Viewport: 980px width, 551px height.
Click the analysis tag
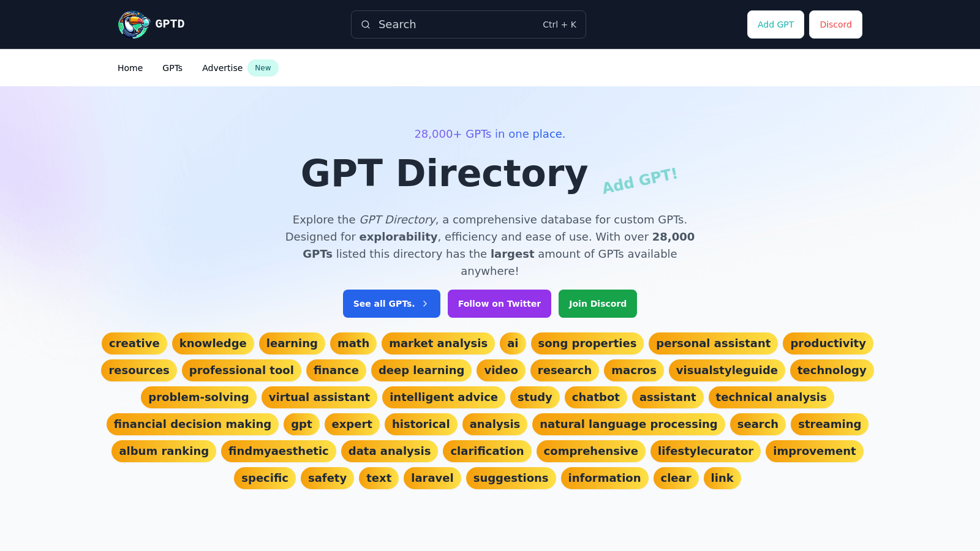pyautogui.click(x=495, y=424)
